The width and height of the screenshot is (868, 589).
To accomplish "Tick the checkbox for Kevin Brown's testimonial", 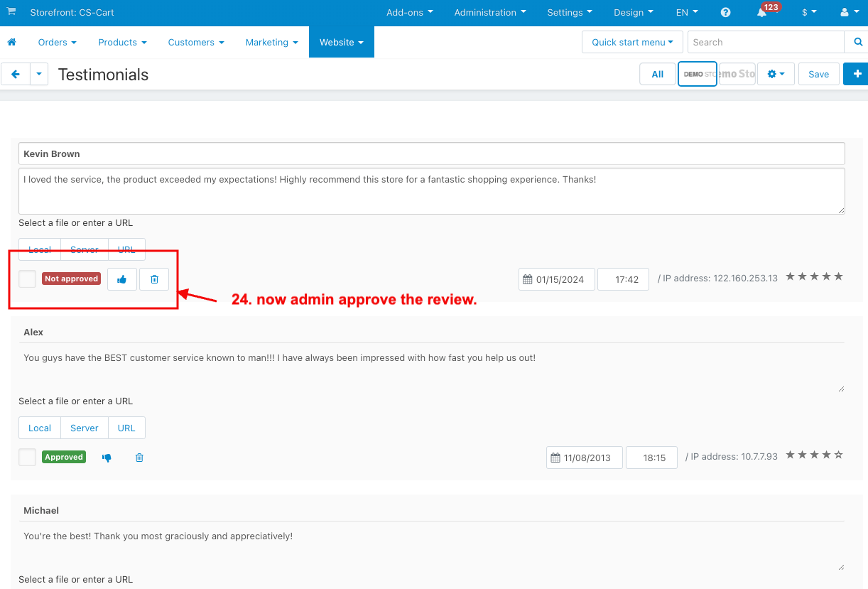I will coord(27,279).
